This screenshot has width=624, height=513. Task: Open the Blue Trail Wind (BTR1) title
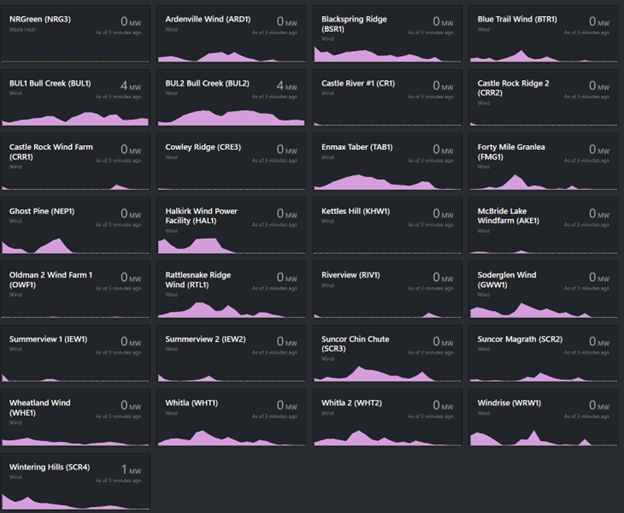[517, 19]
